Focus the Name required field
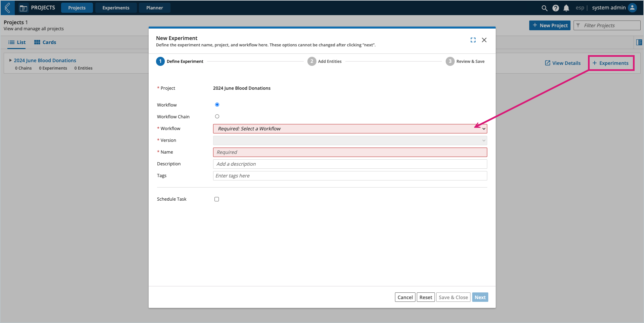This screenshot has width=644, height=323. pyautogui.click(x=350, y=152)
